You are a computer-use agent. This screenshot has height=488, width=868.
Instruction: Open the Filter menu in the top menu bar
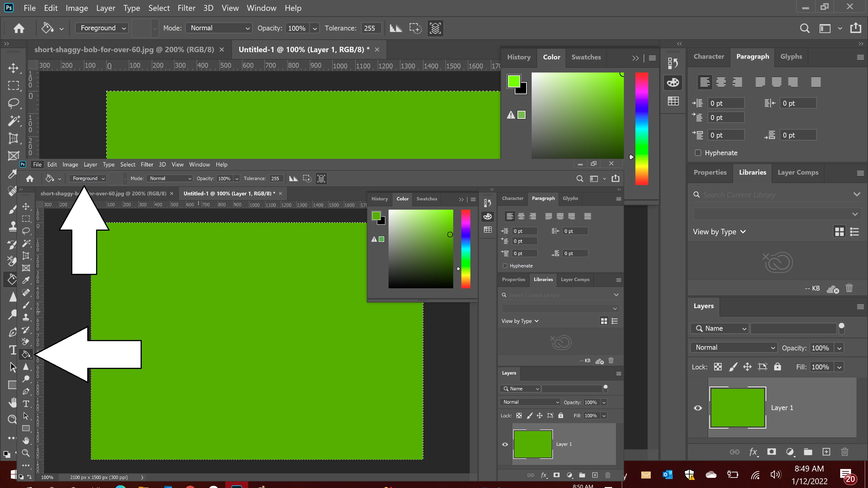186,8
